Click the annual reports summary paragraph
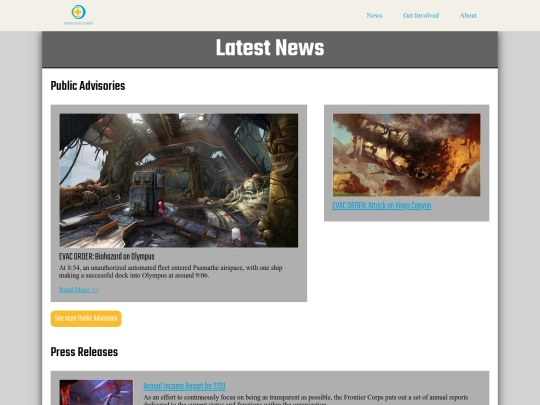Image resolution: width=540 pixels, height=405 pixels. coord(306,399)
